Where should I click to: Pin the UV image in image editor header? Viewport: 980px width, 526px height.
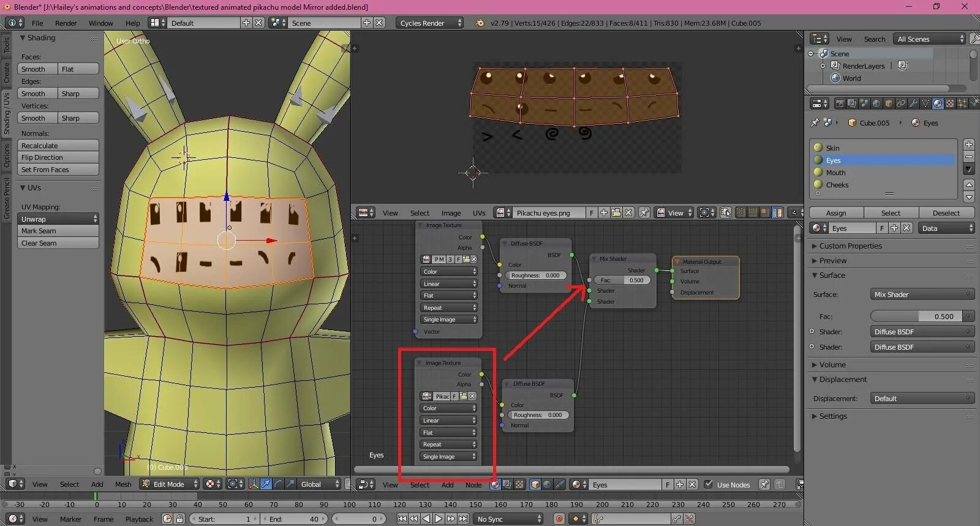click(644, 212)
